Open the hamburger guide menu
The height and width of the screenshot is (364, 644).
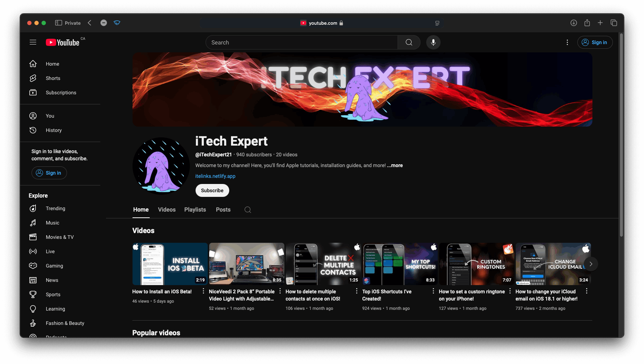coord(33,42)
